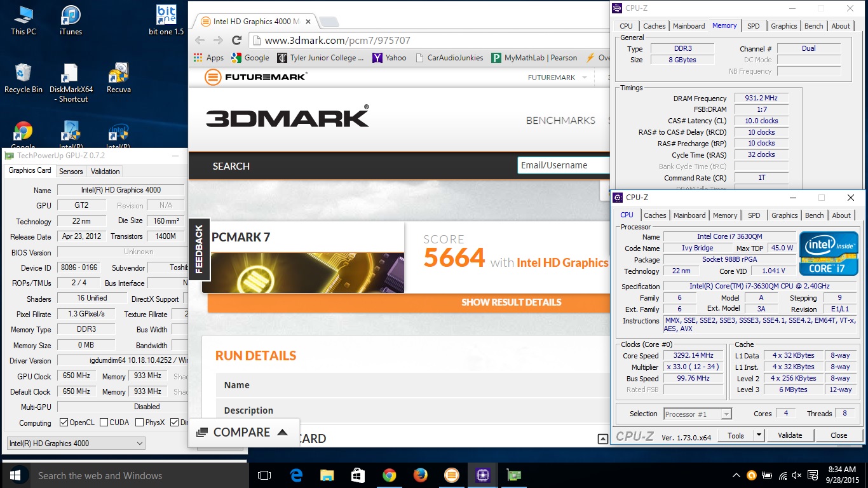This screenshot has width=868, height=488.
Task: Open the volume control in the tray
Action: pyautogui.click(x=797, y=475)
